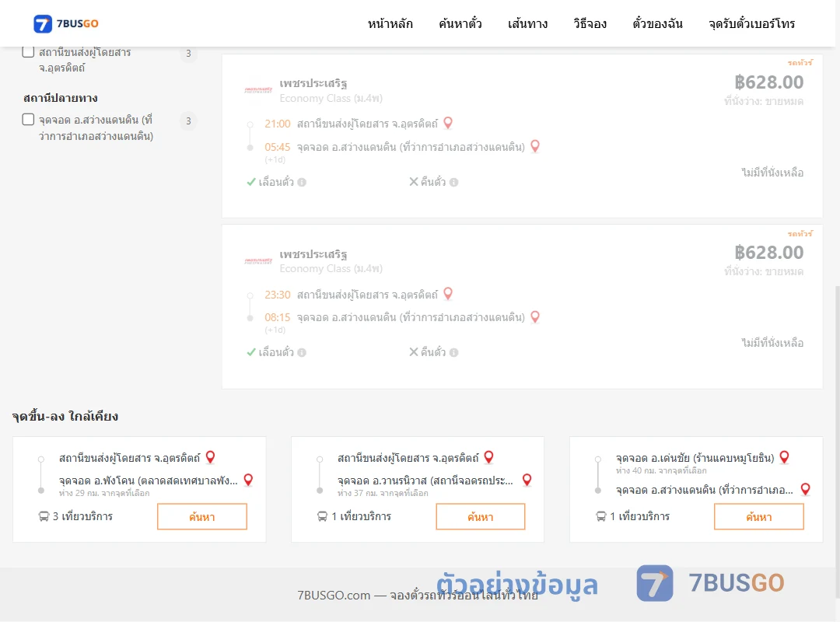Open map pin for 23:30 departure station

(448, 294)
